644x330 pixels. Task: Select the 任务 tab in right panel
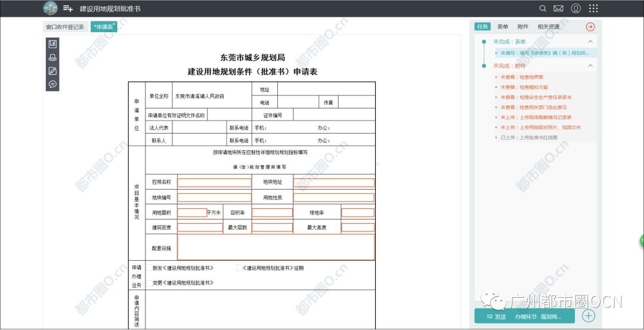tap(482, 27)
